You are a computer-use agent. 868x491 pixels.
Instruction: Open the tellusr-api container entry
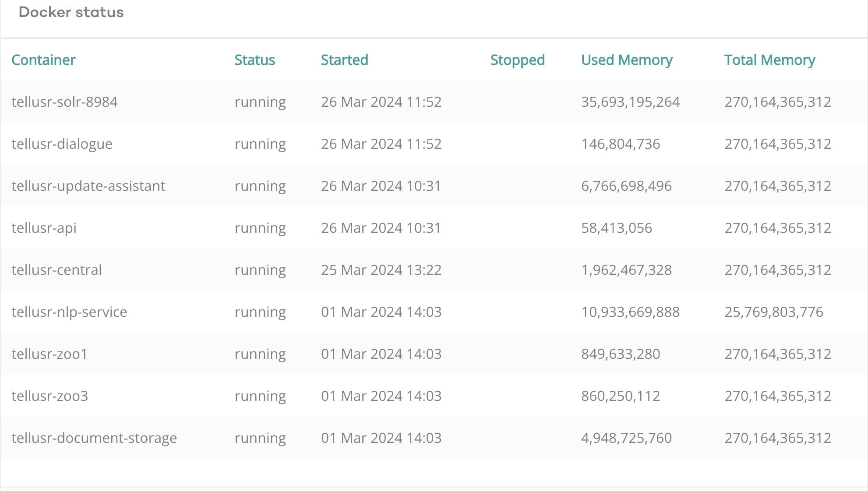point(44,228)
